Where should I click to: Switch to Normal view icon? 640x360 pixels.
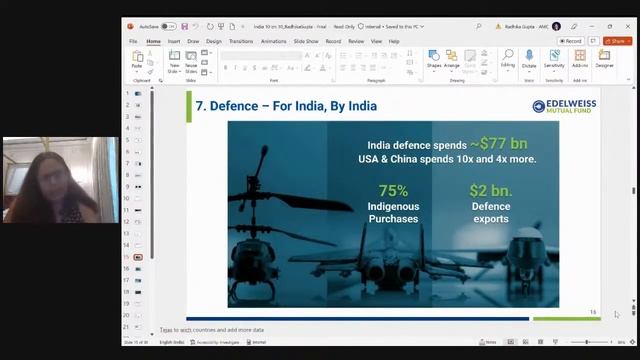click(510, 342)
